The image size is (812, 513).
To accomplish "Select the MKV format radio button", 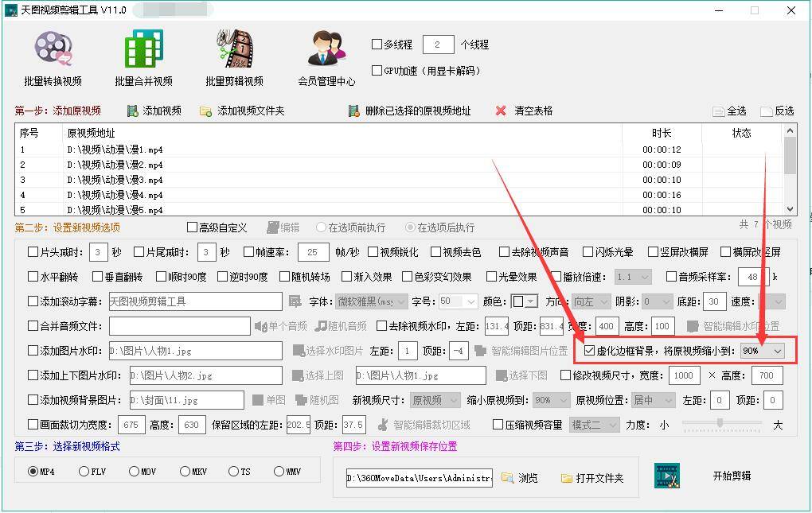I will 185,471.
